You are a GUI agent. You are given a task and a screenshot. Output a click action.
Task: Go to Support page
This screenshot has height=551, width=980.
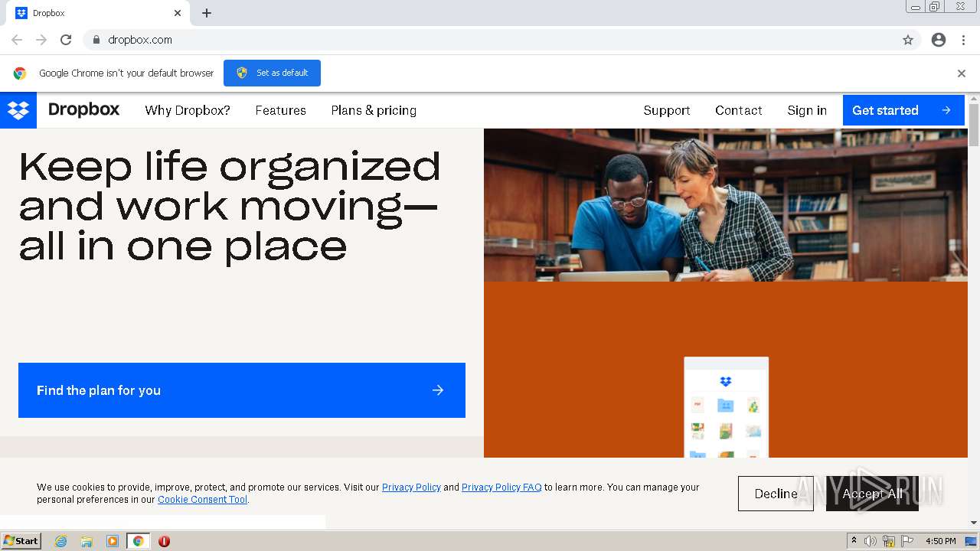tap(667, 110)
